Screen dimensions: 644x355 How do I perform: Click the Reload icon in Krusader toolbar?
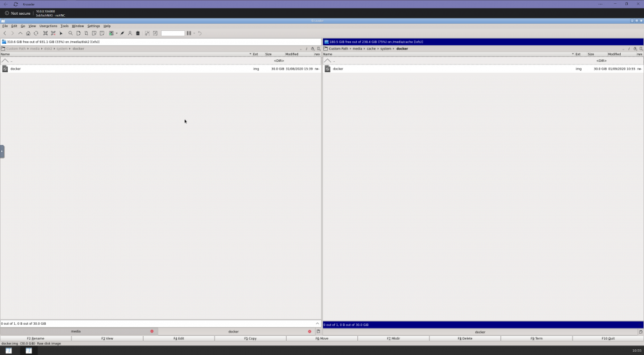35,34
